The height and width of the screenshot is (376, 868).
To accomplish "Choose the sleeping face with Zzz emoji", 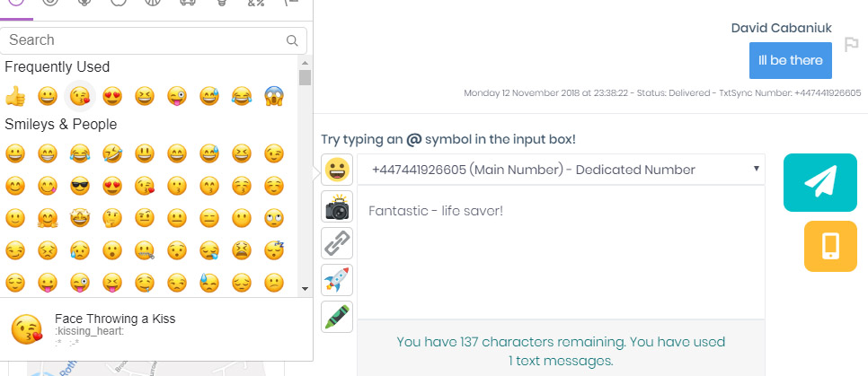I will point(274,250).
